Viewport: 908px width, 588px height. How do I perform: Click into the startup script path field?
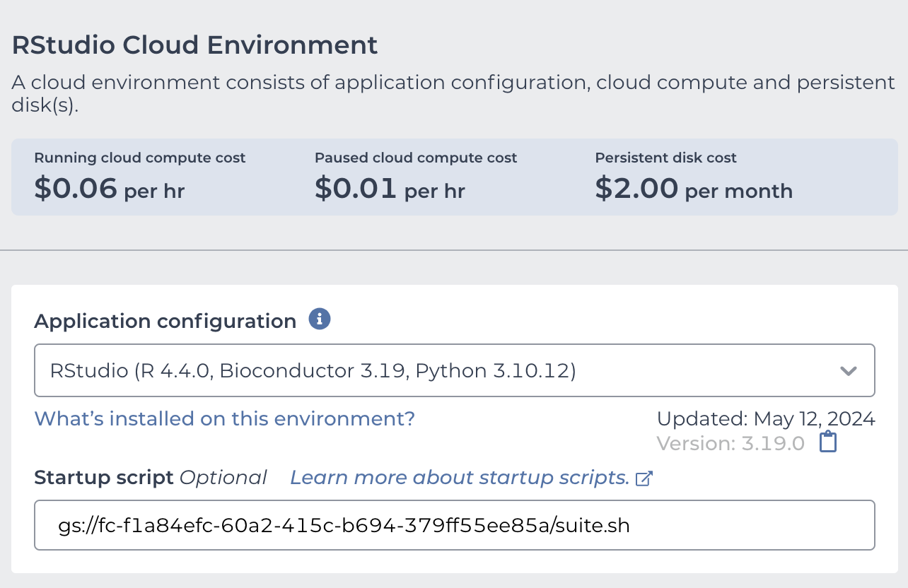click(x=454, y=525)
